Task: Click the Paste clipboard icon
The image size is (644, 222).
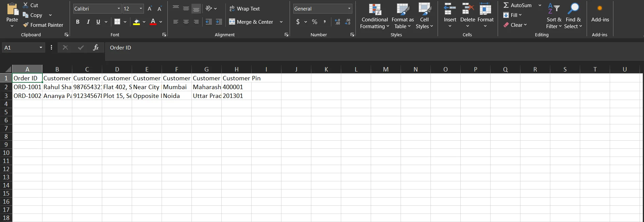Action: (12, 9)
